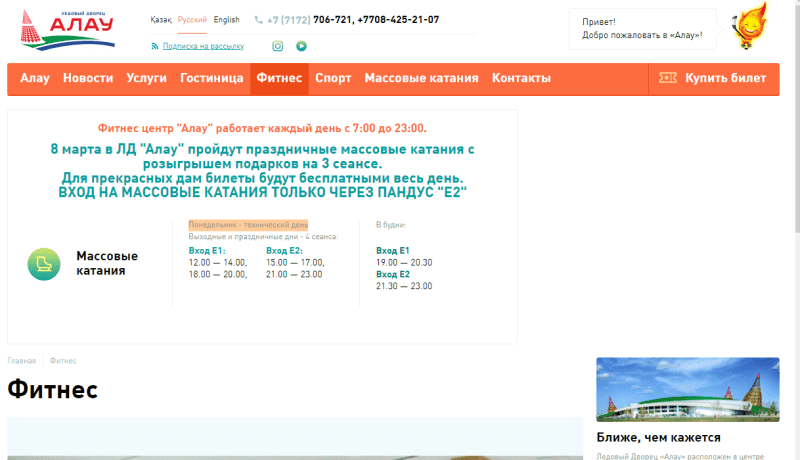Screen dimensions: 800x460
Task: Click the Фитнес breadcrumb link
Action: pyautogui.click(x=63, y=361)
